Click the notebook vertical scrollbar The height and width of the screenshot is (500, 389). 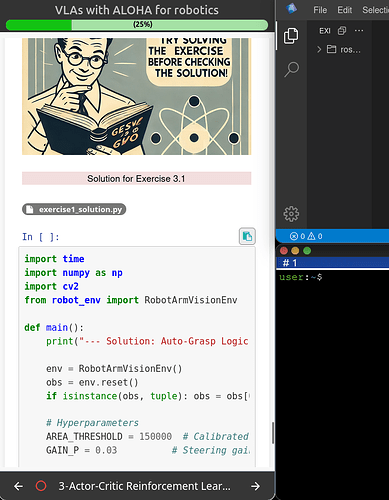pyautogui.click(x=273, y=433)
